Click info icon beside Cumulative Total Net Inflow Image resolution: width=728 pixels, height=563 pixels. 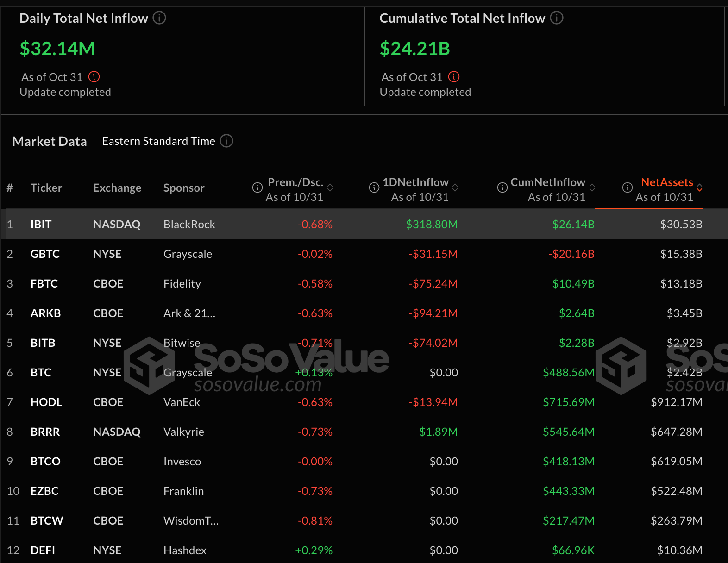[x=557, y=18]
